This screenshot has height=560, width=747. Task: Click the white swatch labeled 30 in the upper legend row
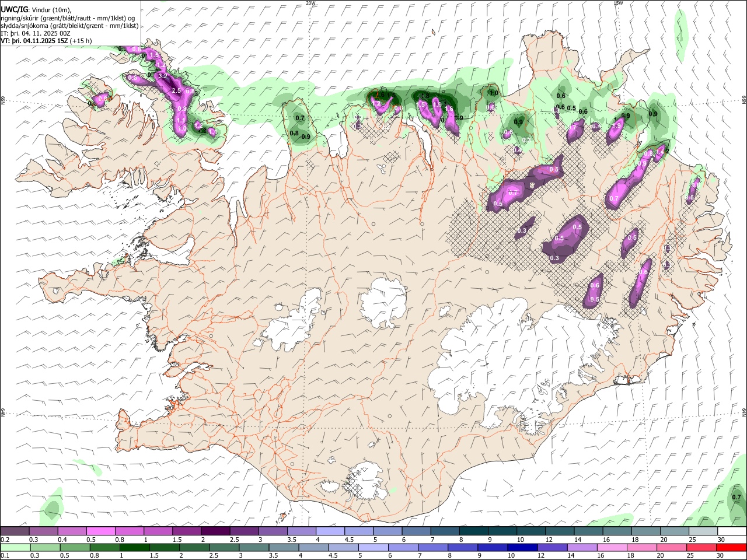[x=732, y=531]
